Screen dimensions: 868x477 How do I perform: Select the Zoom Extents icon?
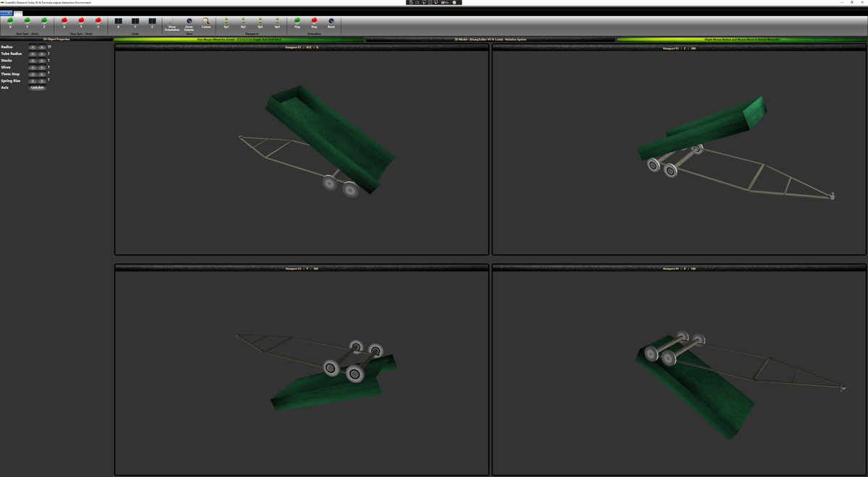(190, 22)
